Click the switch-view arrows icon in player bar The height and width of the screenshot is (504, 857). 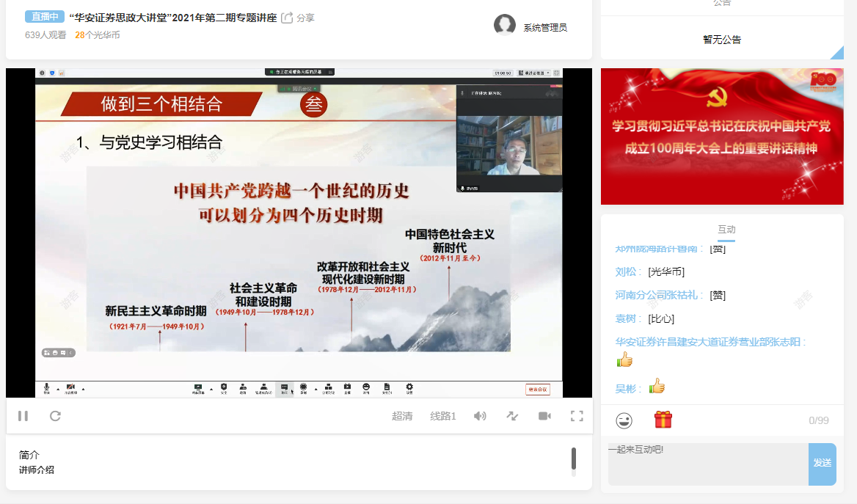[x=512, y=416]
